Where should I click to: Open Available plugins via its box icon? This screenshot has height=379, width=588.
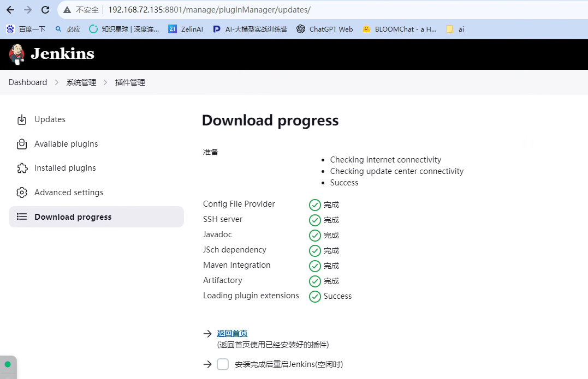coord(22,143)
